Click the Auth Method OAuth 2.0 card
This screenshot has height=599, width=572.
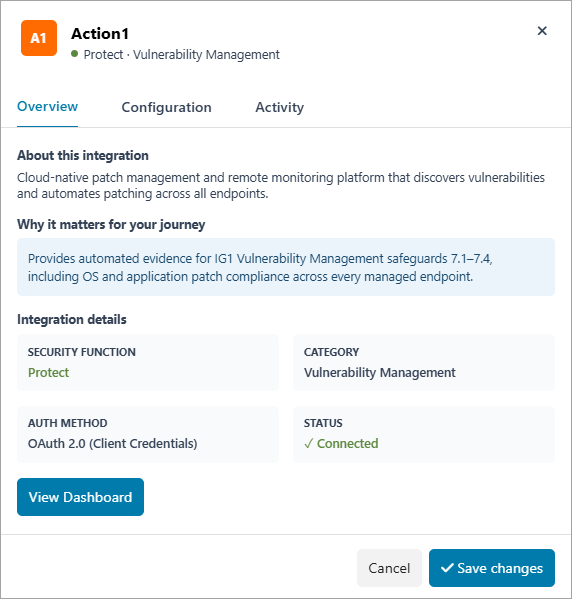tap(148, 434)
